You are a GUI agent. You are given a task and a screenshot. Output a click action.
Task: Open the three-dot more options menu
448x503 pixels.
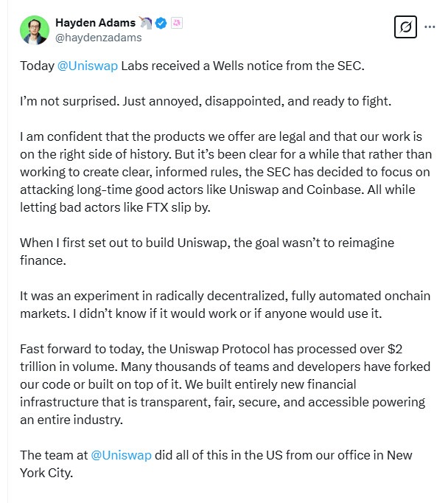point(430,27)
